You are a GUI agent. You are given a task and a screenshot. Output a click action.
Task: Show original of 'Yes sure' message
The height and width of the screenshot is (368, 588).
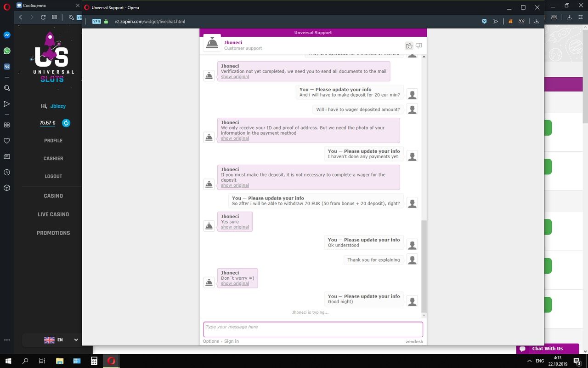coord(235,227)
